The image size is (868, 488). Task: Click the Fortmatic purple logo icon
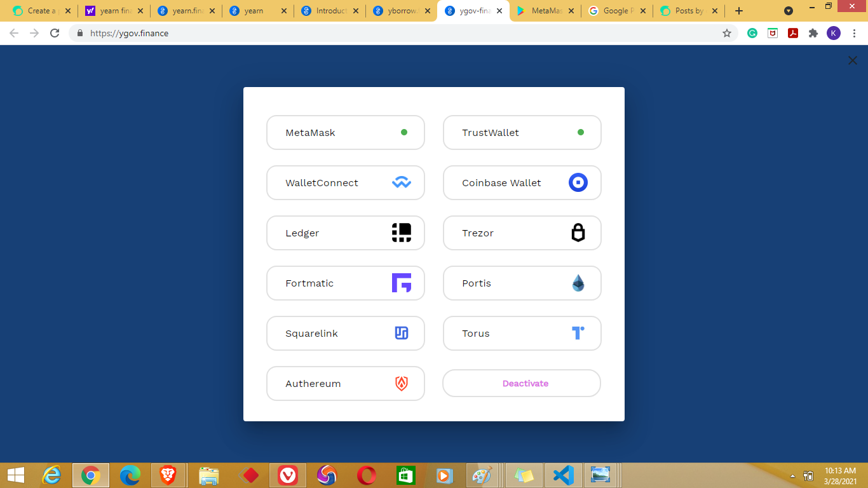402,283
